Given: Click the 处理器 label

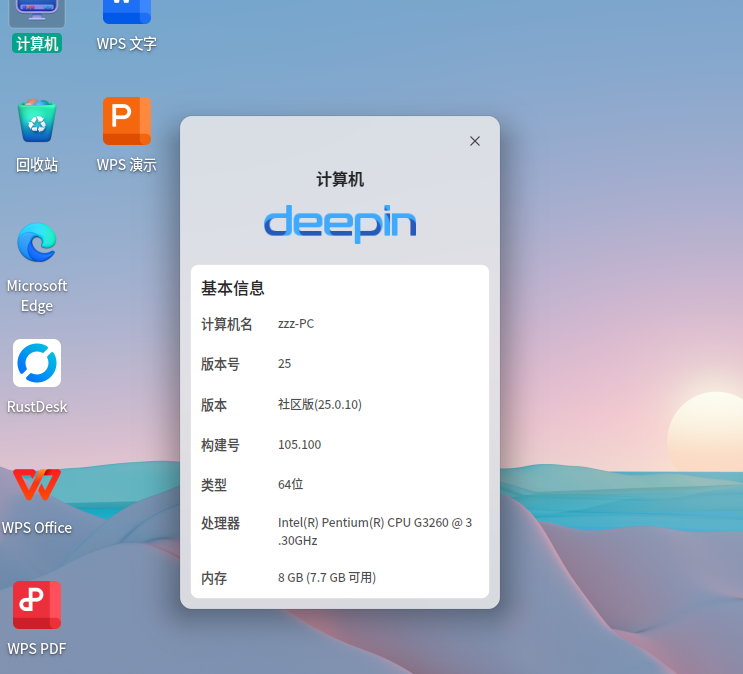Looking at the screenshot, I should coord(220,523).
